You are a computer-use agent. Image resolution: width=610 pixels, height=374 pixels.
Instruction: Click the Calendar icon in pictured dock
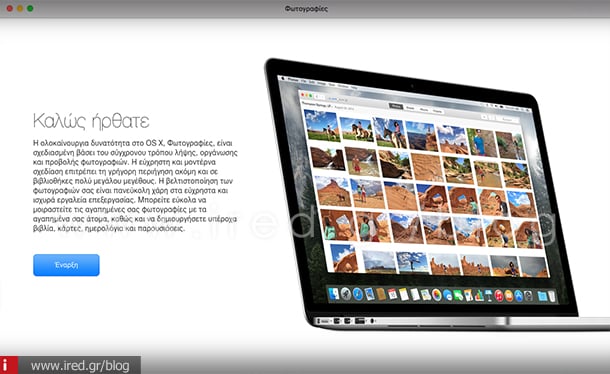[x=392, y=294]
